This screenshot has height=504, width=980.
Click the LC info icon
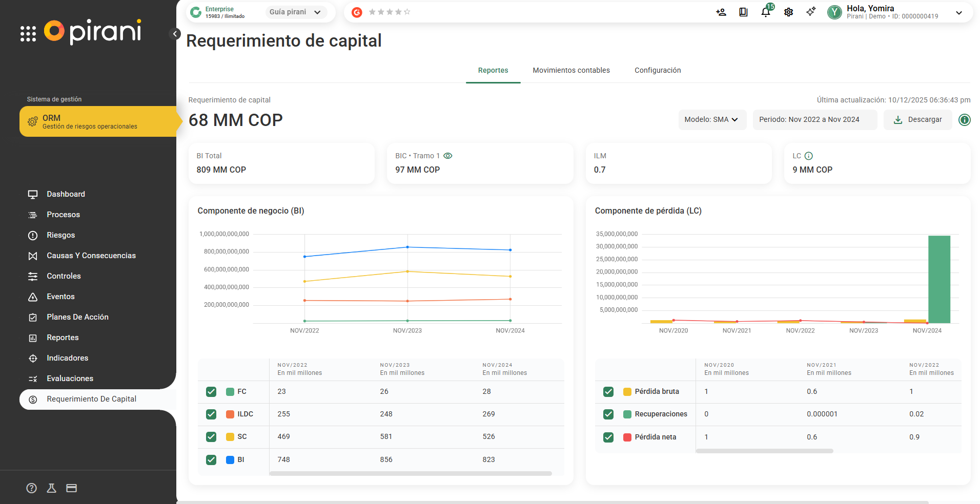coord(809,156)
